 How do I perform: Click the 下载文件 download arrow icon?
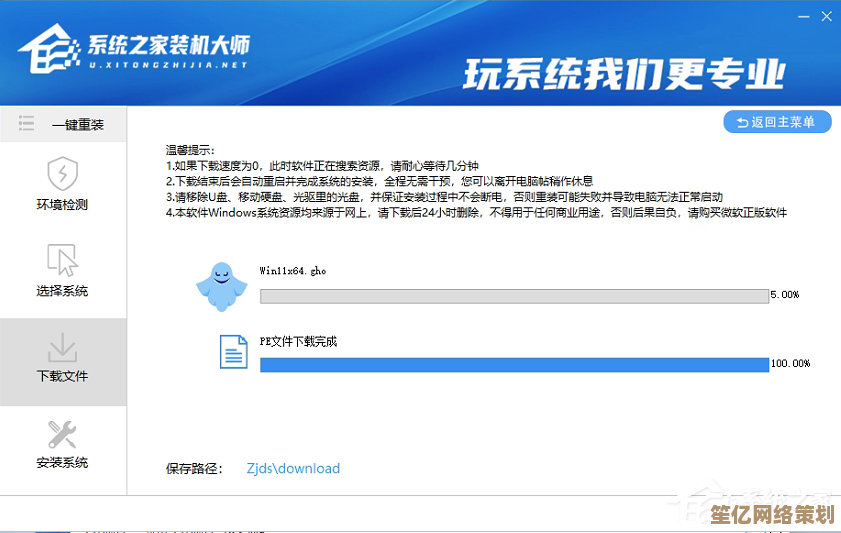62,347
